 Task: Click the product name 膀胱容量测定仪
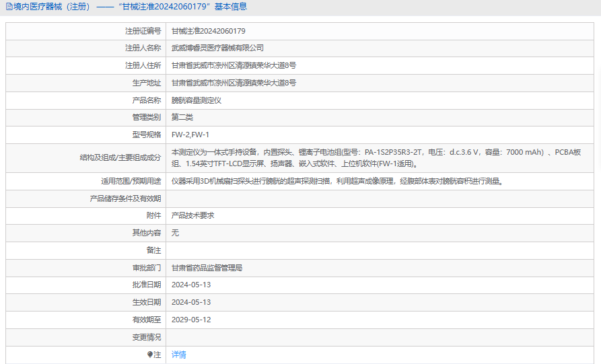(x=197, y=100)
